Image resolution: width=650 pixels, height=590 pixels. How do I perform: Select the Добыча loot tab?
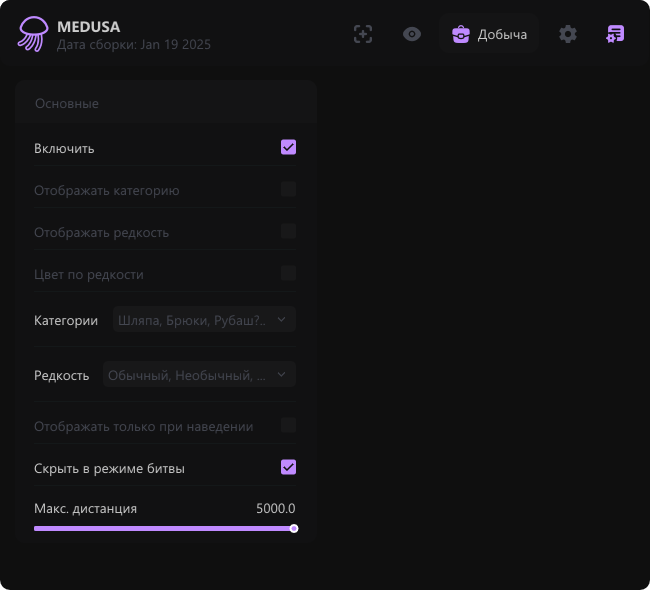point(489,34)
